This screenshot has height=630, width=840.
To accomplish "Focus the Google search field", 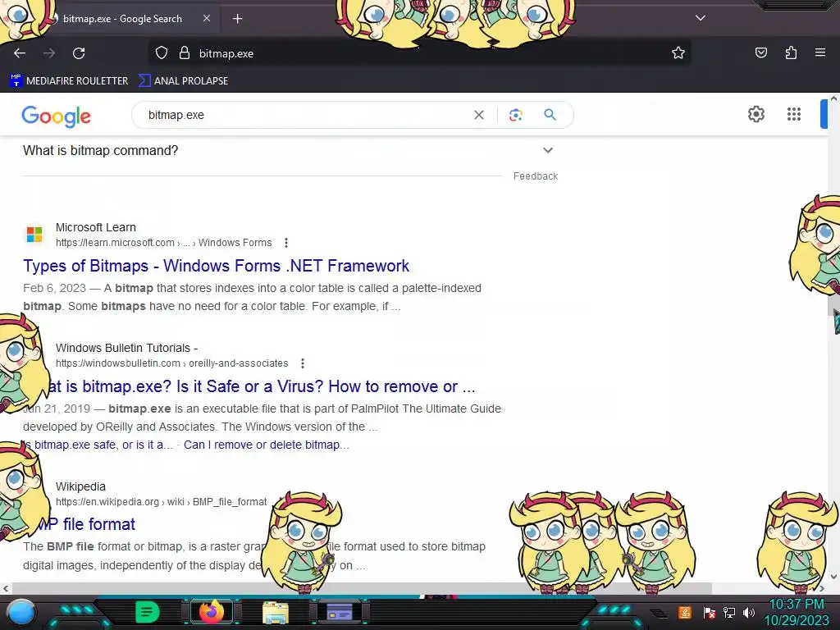I will coord(305,115).
